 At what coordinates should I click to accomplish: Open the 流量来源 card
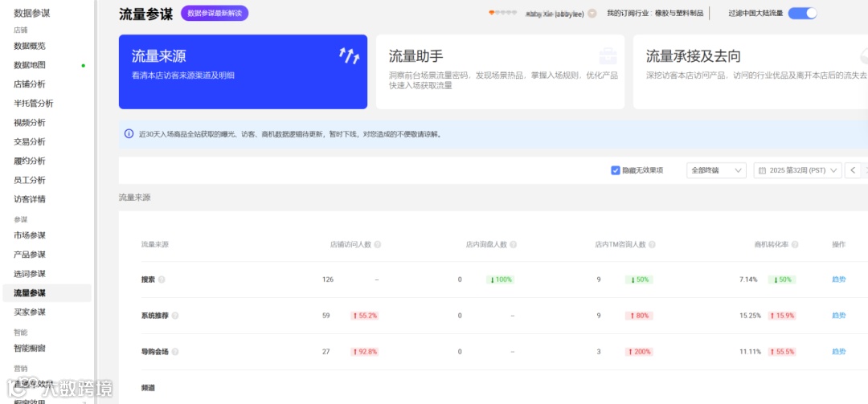[243, 72]
